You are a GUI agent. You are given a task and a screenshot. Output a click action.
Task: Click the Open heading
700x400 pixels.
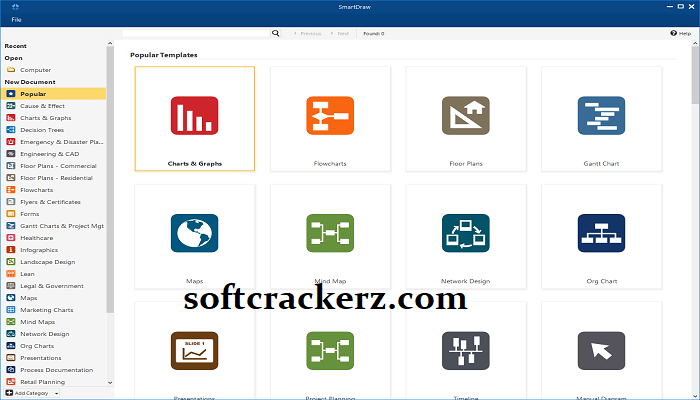click(x=13, y=58)
